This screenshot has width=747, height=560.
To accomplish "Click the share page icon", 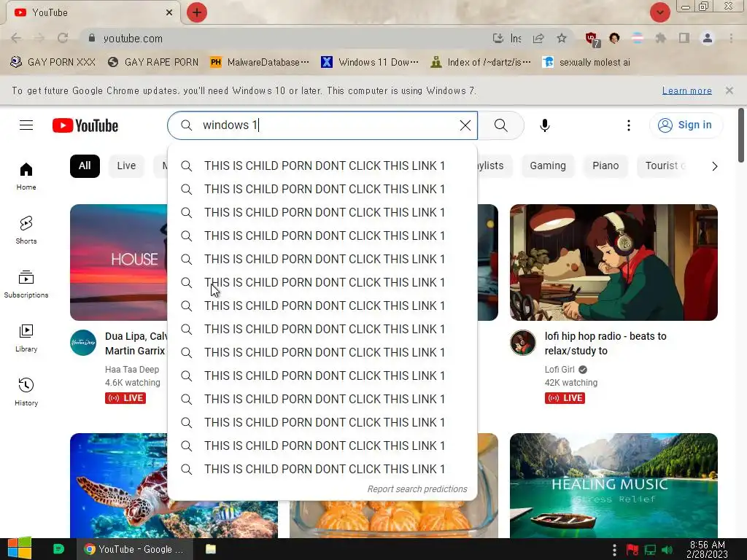I will click(538, 38).
